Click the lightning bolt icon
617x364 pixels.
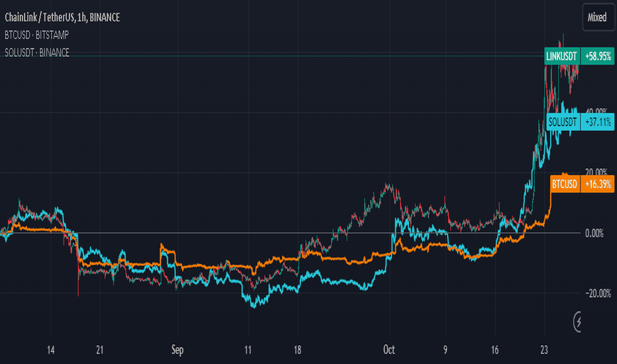click(578, 322)
